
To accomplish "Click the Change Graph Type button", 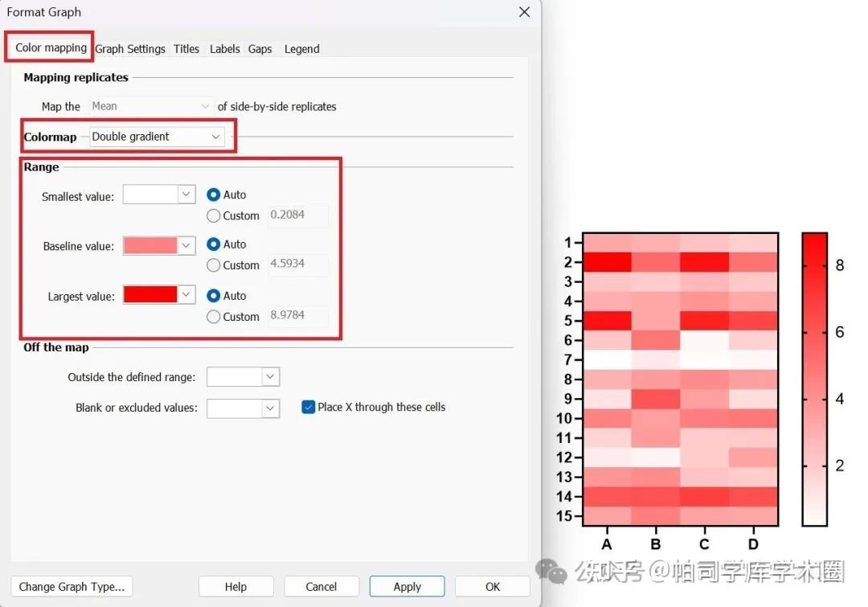I will point(72,587).
